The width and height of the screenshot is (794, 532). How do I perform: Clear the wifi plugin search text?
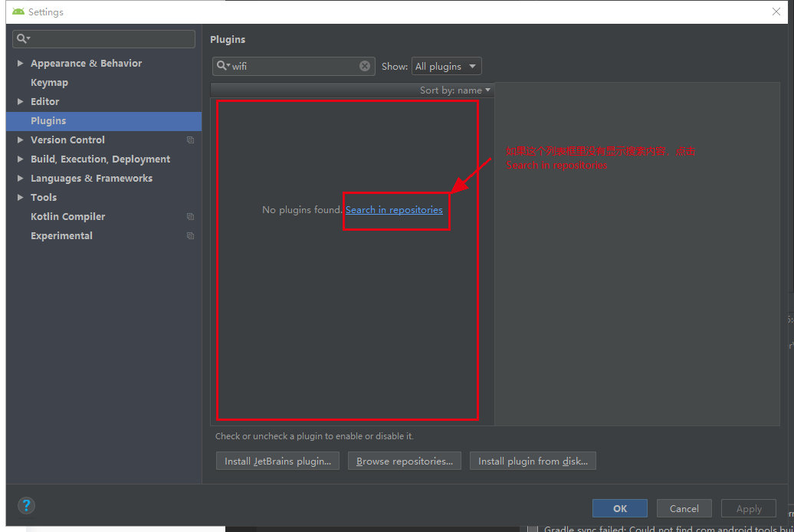(365, 66)
